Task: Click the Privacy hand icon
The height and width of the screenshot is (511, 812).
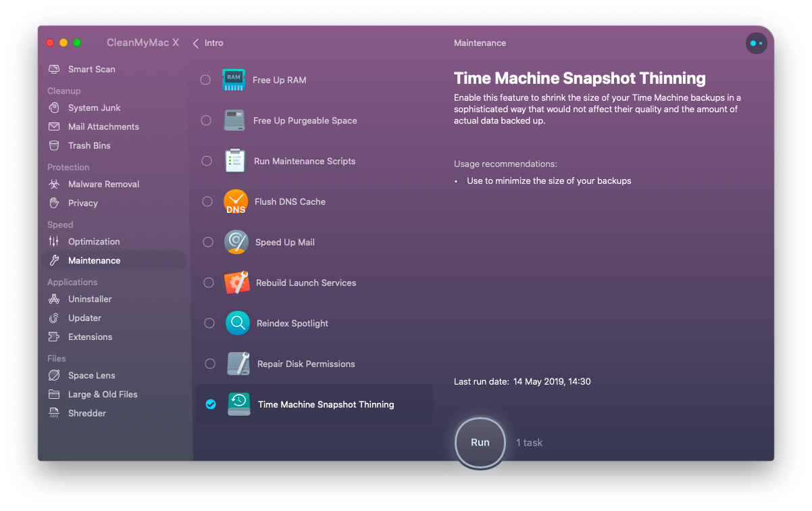Action: [x=54, y=203]
